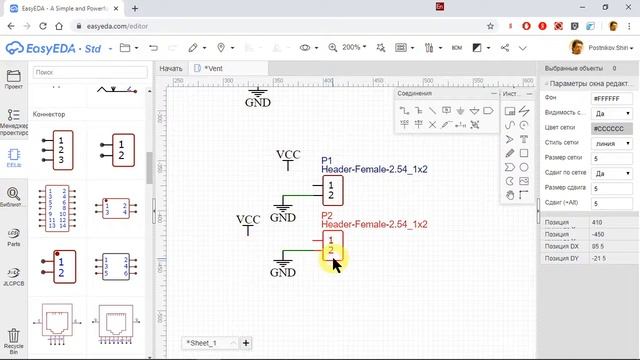The image size is (640, 360).
Task: Open the Edit pencil dropdown menu
Action: point(197,48)
